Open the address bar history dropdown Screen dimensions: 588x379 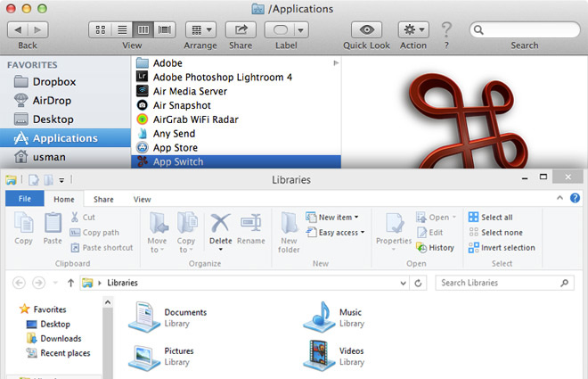coord(403,283)
